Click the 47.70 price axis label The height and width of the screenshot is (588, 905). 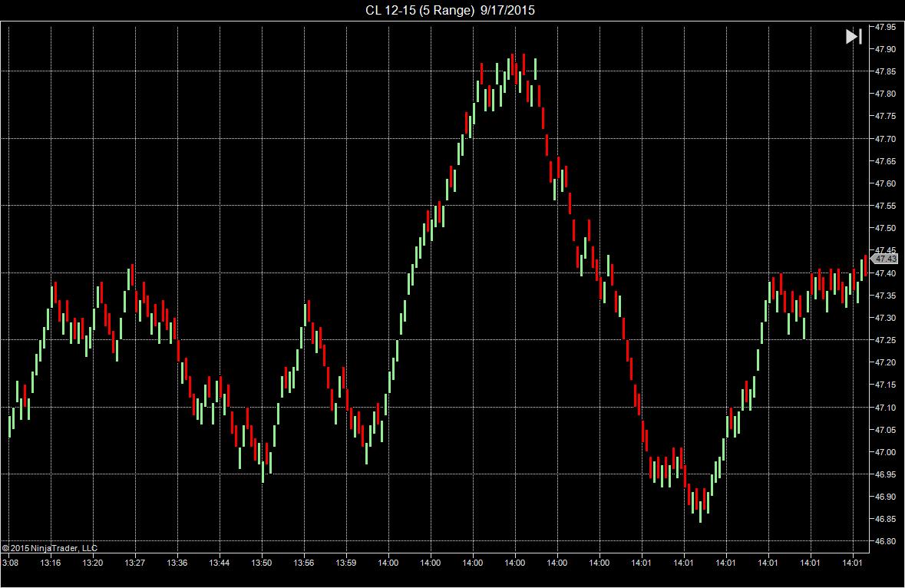pyautogui.click(x=886, y=138)
